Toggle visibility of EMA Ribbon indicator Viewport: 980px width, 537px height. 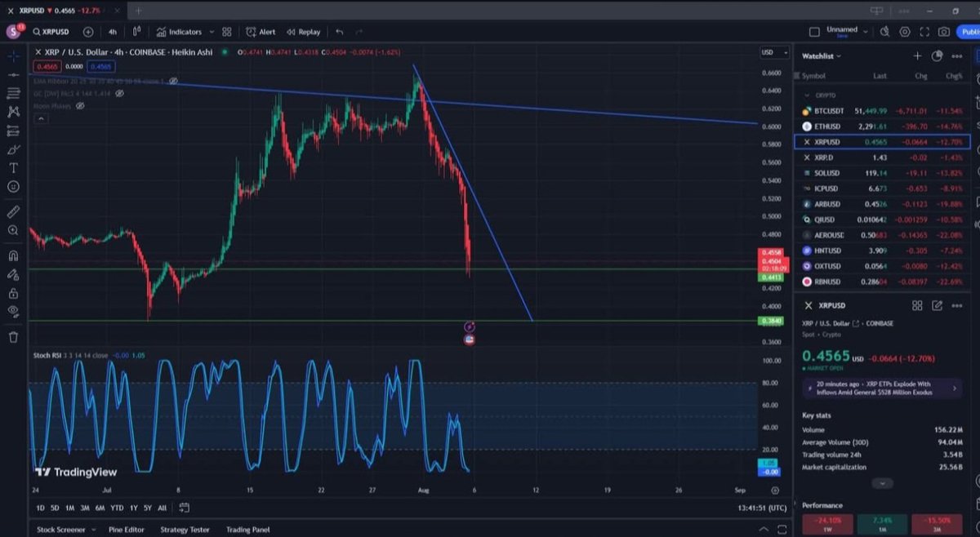click(173, 82)
